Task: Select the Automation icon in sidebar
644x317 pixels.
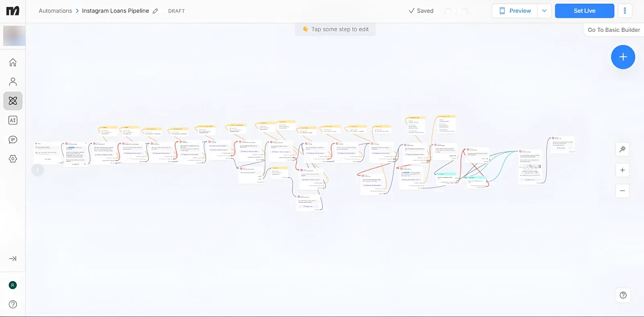Action: click(13, 101)
